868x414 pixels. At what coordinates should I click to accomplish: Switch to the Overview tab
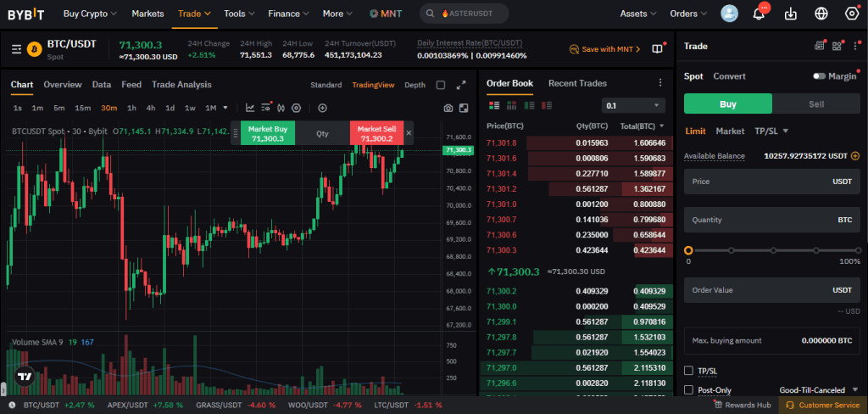point(63,85)
